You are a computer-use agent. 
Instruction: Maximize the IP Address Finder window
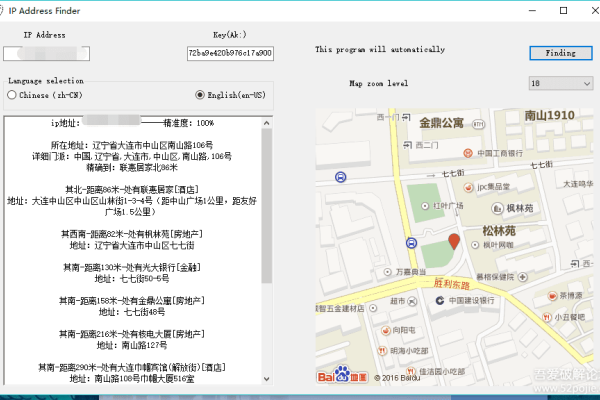564,11
